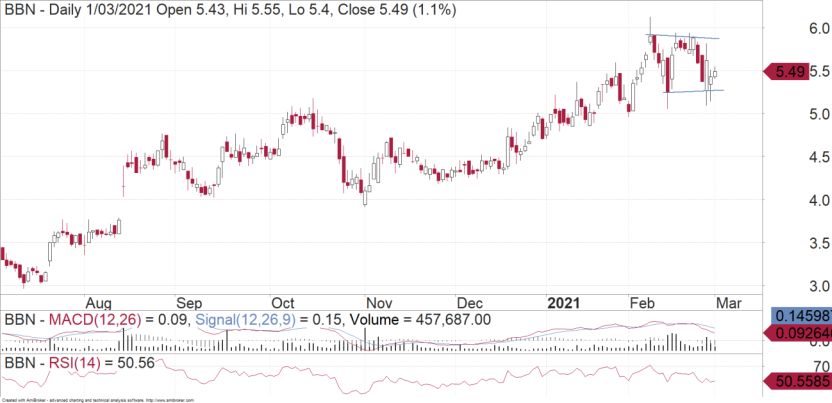Select the Nov date axis label
832x403 pixels.
379,303
